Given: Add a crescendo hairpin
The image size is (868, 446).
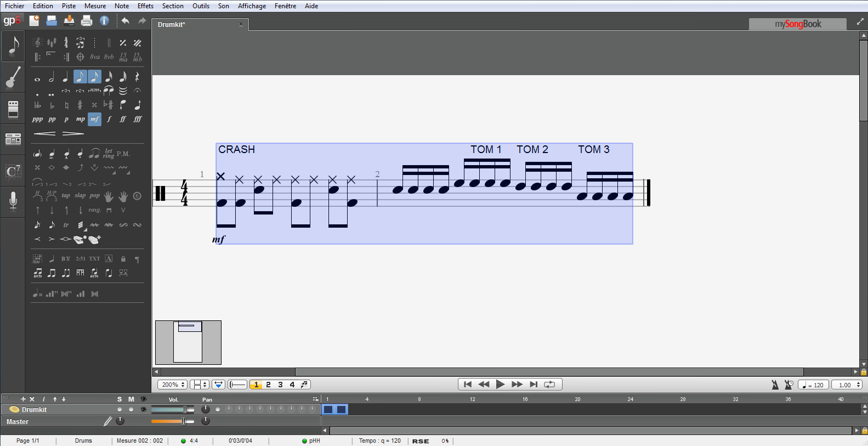Looking at the screenshot, I should pos(44,133).
